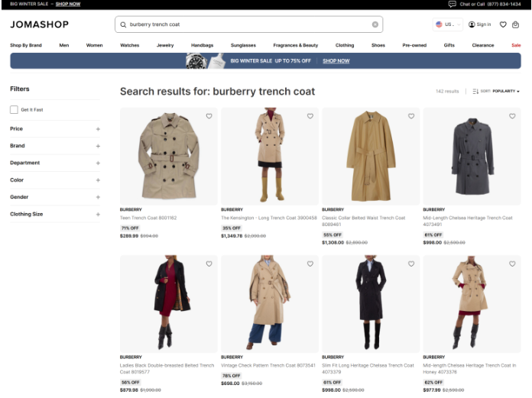Open the Handbags menu
Viewport: 532px width, 398px height.
point(203,45)
